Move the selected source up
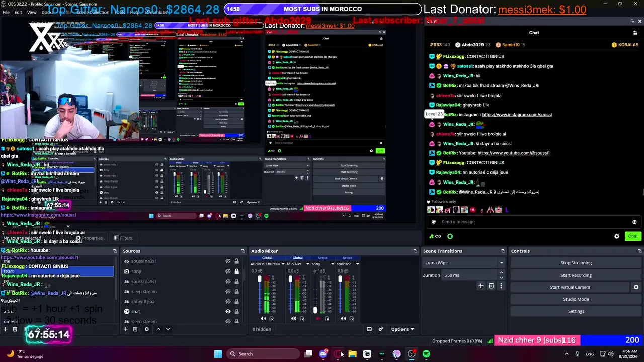This screenshot has width=644, height=362. [x=158, y=329]
